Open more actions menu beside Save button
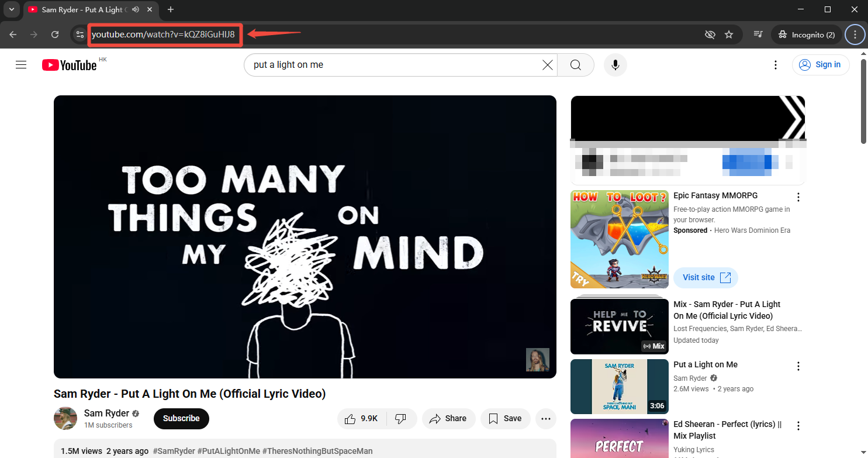Screen dimensions: 868x458 point(545,419)
